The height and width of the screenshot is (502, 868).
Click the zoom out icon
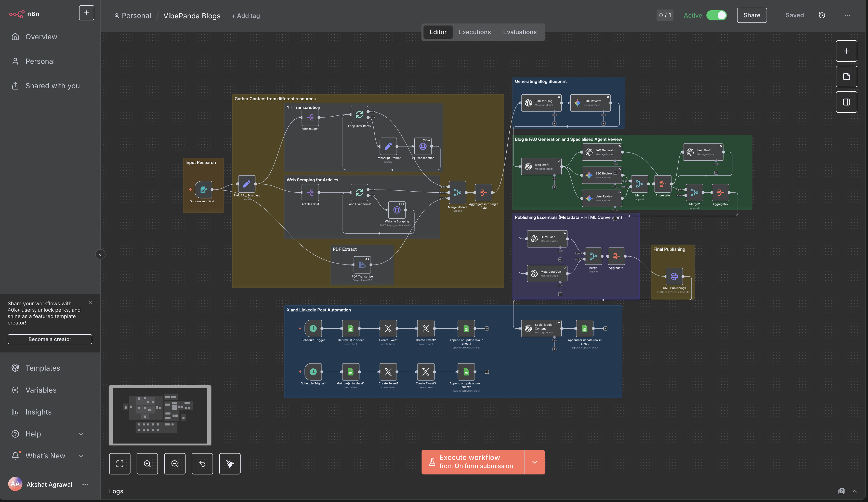(175, 463)
